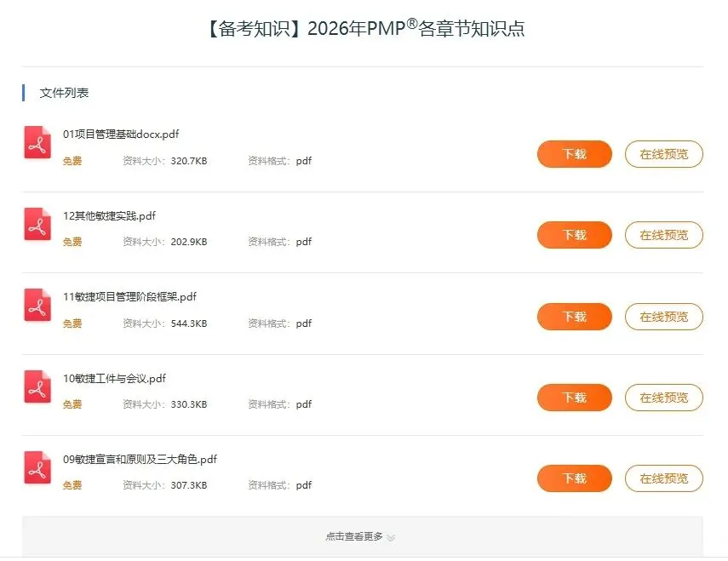728x561 pixels.
Task: Click PDF icon of 10敏捷工件与会议.pdf
Action: point(37,386)
